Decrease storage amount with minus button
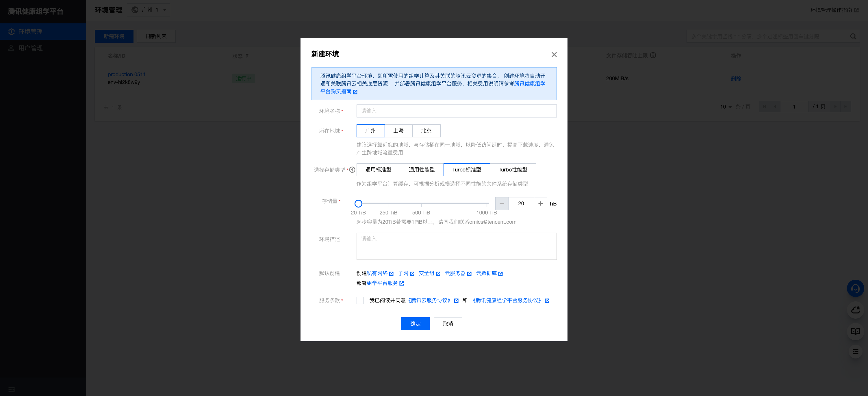The image size is (868, 396). pos(502,203)
